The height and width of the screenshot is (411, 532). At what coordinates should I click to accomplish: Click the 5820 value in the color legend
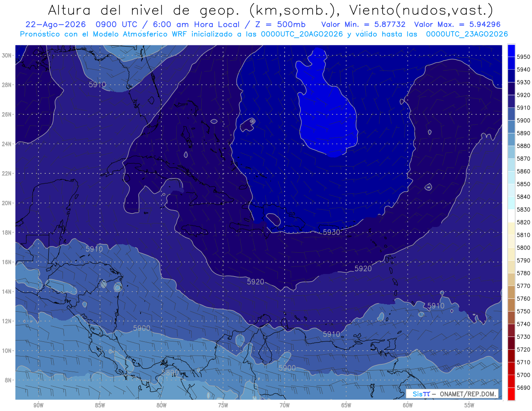pyautogui.click(x=523, y=222)
